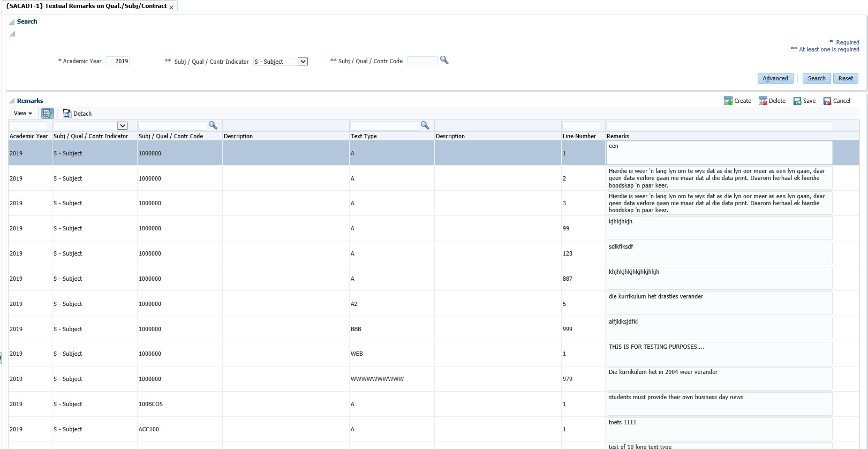
Task: Open the indicator column filter dropdown
Action: (x=122, y=126)
